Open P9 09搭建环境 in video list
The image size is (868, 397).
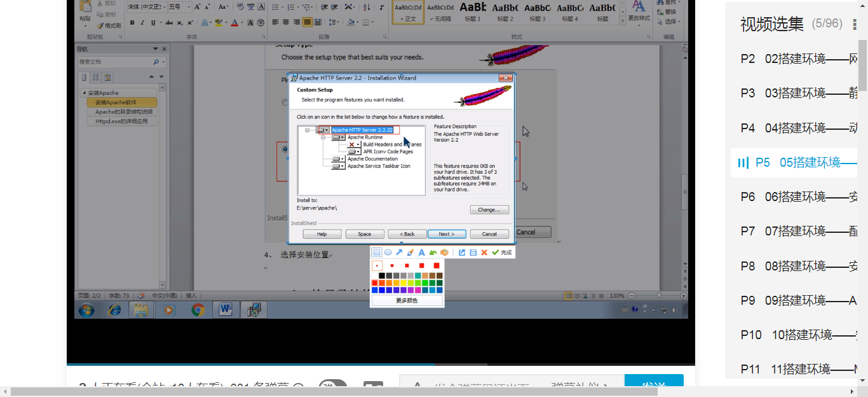click(x=799, y=300)
